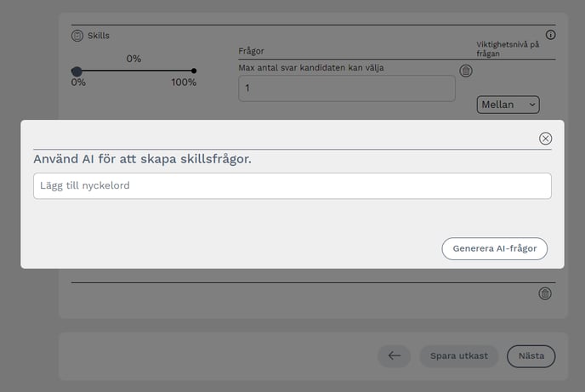Proceed with the Nästa button
Image resolution: width=585 pixels, height=392 pixels.
click(531, 355)
